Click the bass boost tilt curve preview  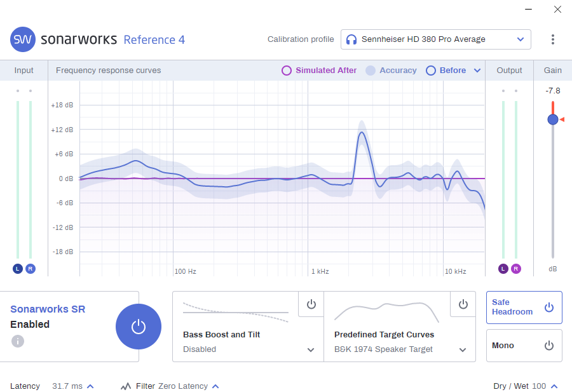(236, 313)
